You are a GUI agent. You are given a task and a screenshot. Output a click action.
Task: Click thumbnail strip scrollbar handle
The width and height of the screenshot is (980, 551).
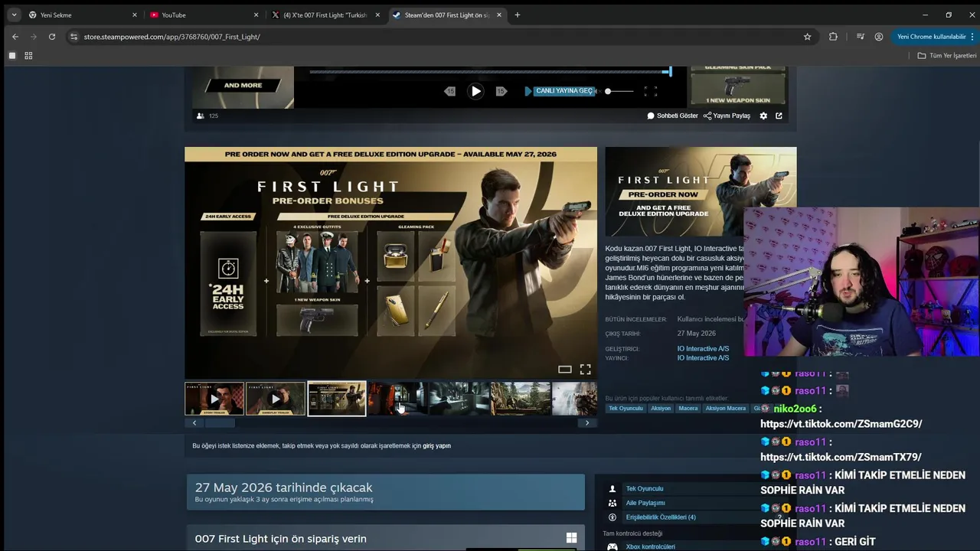point(220,422)
